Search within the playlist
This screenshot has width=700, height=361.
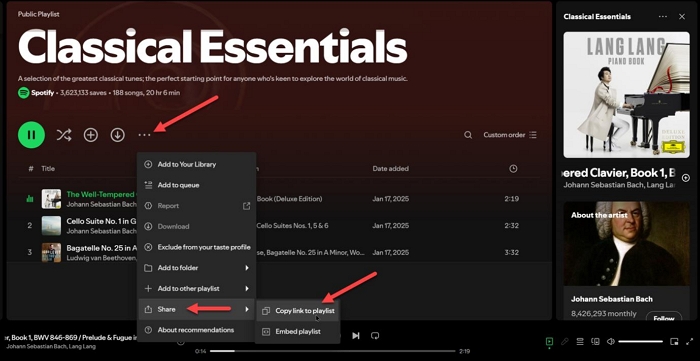click(x=468, y=135)
